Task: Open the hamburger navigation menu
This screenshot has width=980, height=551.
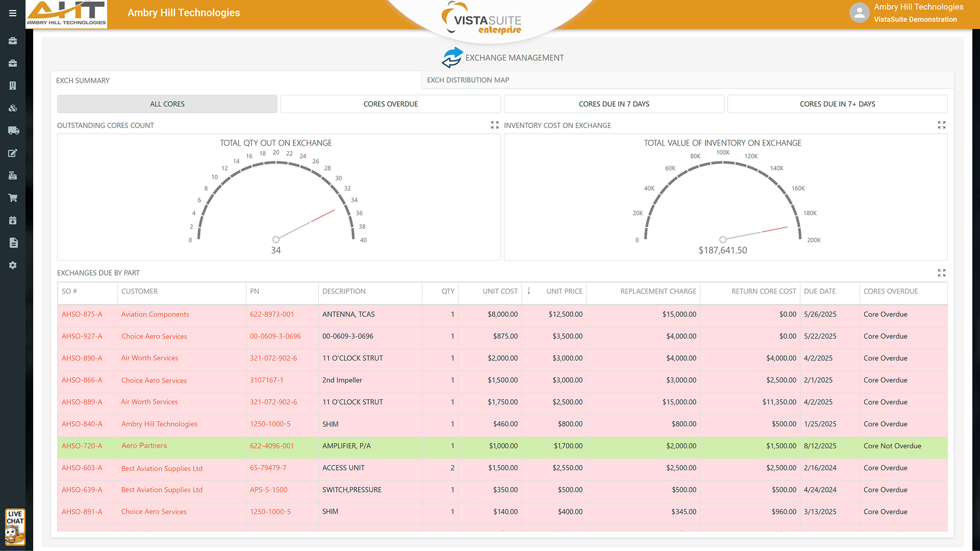Action: 13,13
